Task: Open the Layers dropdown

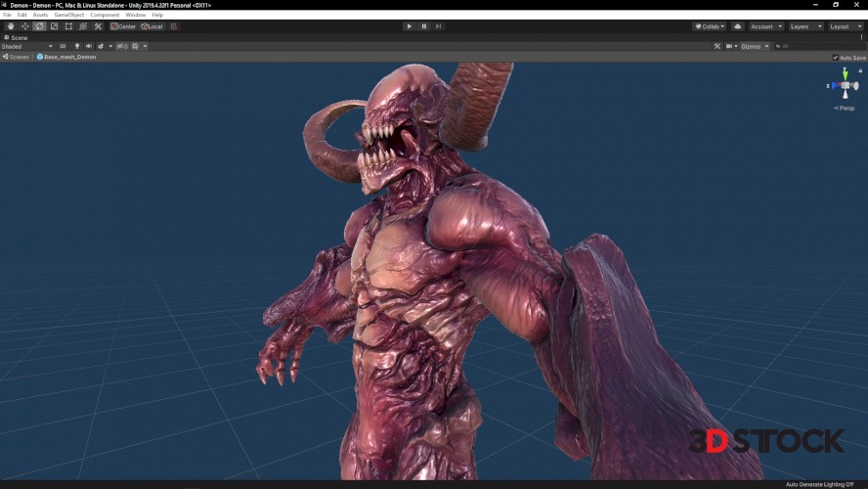Action: 805,26
